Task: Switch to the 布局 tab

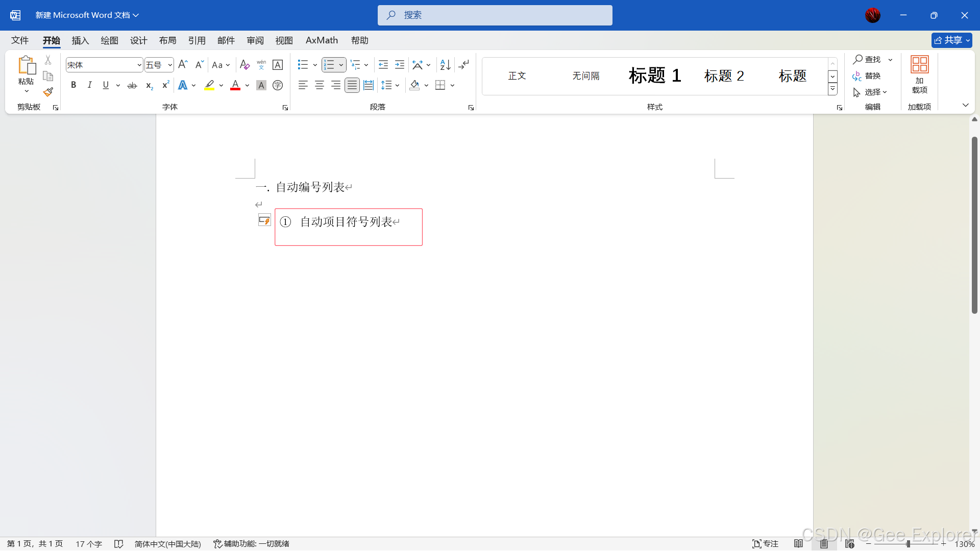Action: tap(167, 40)
